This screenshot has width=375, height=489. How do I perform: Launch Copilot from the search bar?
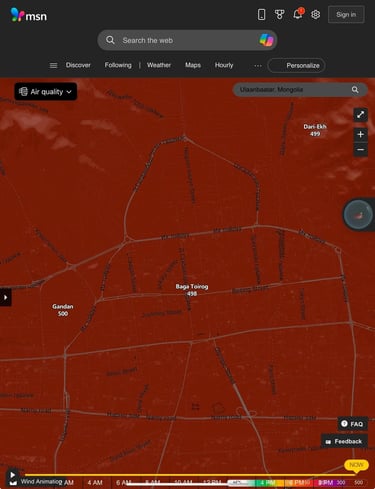click(266, 40)
